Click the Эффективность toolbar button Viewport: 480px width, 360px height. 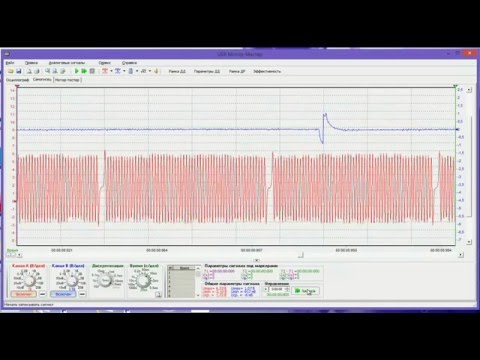click(x=267, y=71)
